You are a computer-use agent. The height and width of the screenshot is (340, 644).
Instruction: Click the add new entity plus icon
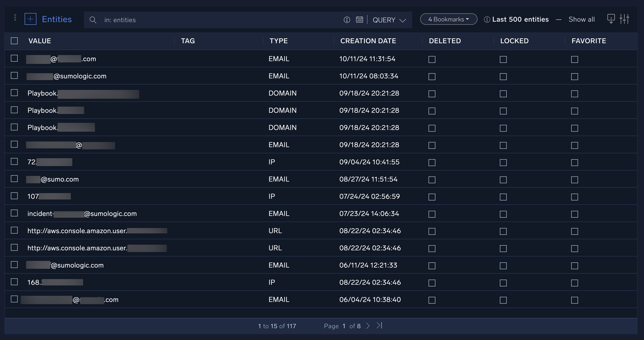[30, 19]
